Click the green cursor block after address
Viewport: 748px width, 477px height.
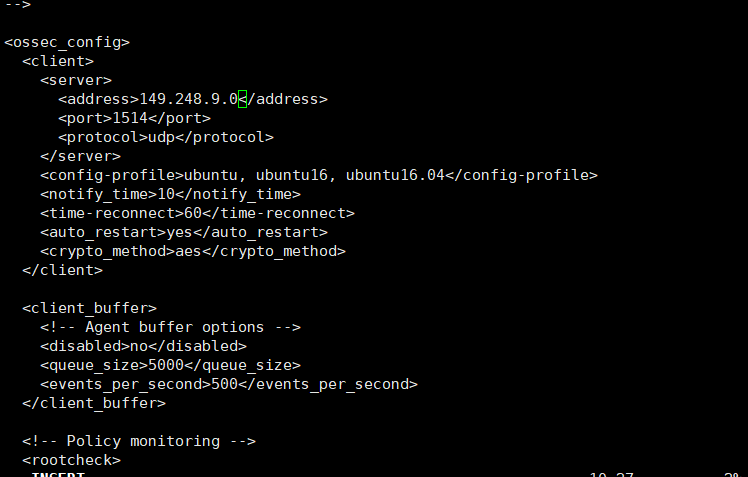(242, 99)
